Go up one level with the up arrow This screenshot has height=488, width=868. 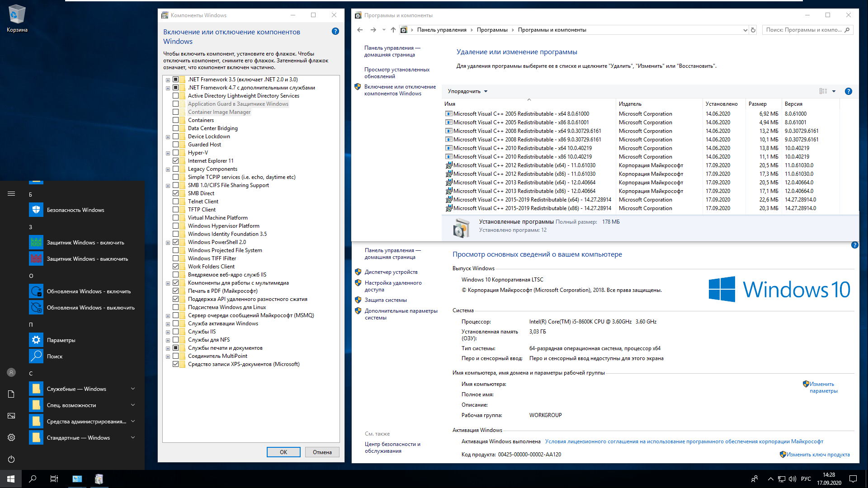(393, 30)
